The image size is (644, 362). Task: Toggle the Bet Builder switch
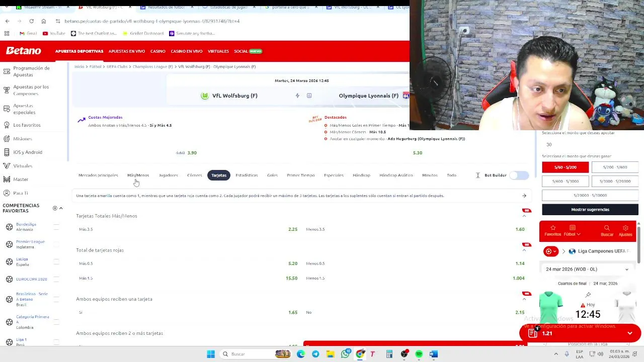pos(519,175)
